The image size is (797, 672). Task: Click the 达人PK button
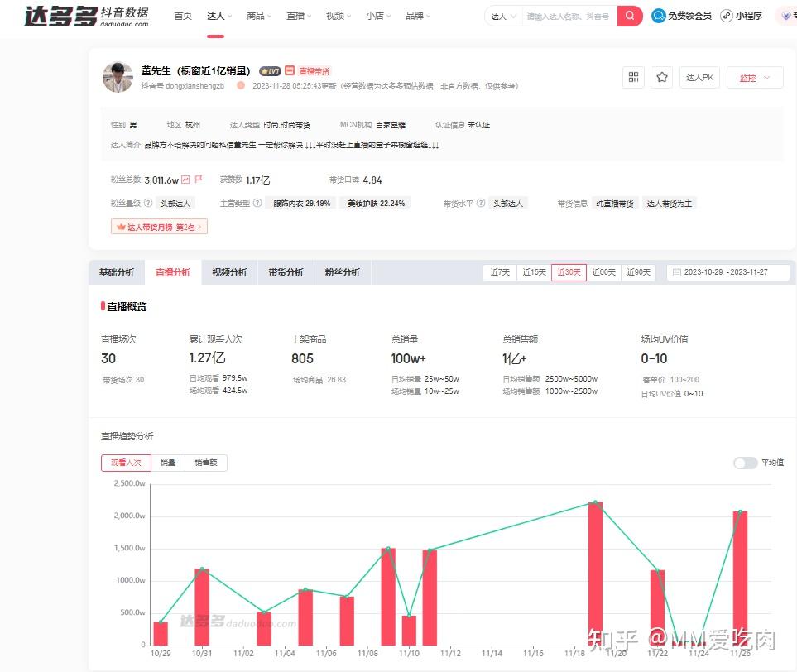(x=699, y=77)
